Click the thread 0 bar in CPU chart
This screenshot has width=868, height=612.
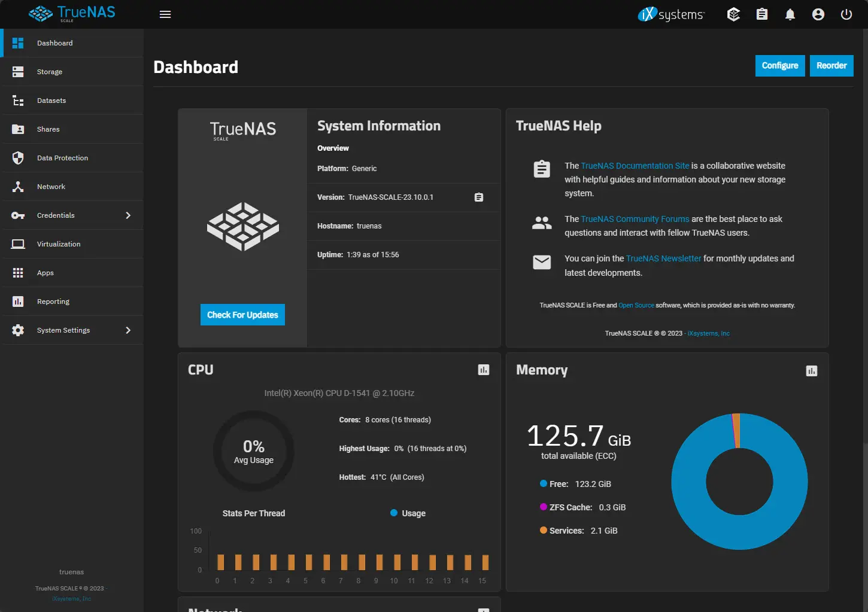coord(221,562)
